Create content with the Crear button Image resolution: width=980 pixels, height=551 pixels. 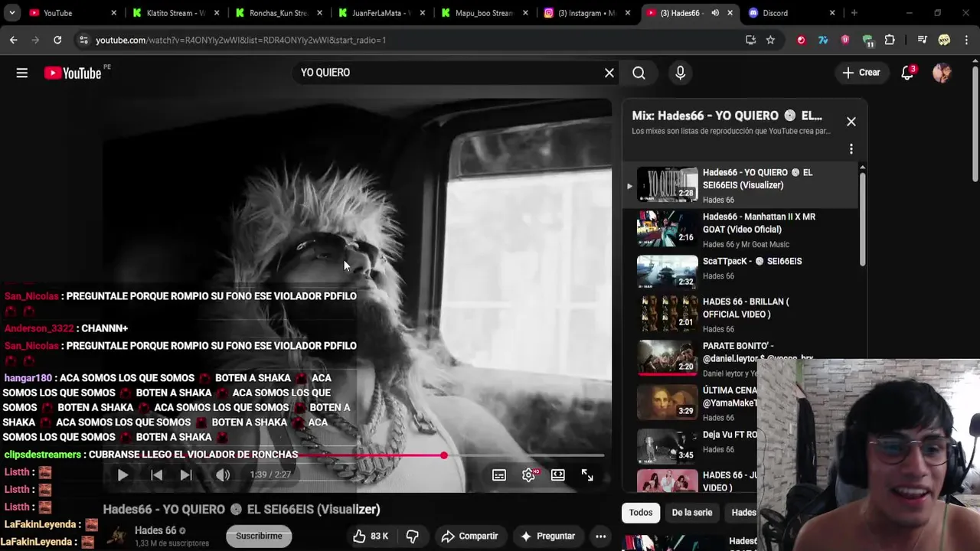tap(861, 73)
